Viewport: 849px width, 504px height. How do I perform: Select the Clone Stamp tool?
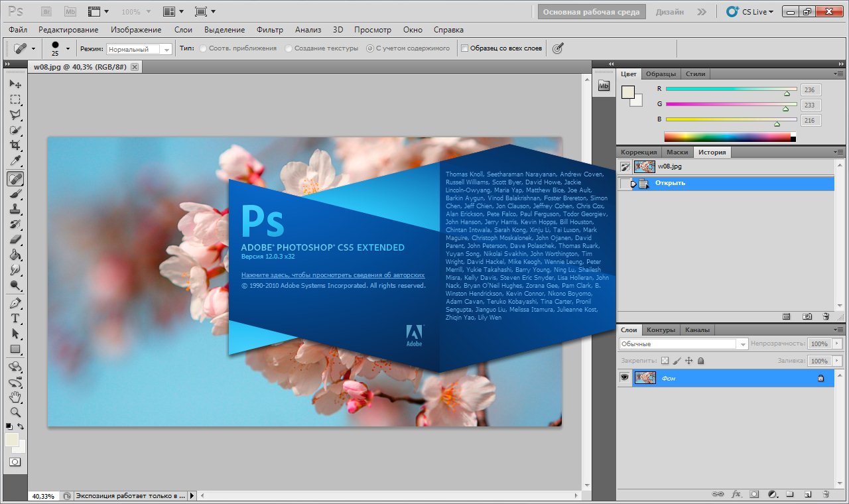pyautogui.click(x=15, y=209)
